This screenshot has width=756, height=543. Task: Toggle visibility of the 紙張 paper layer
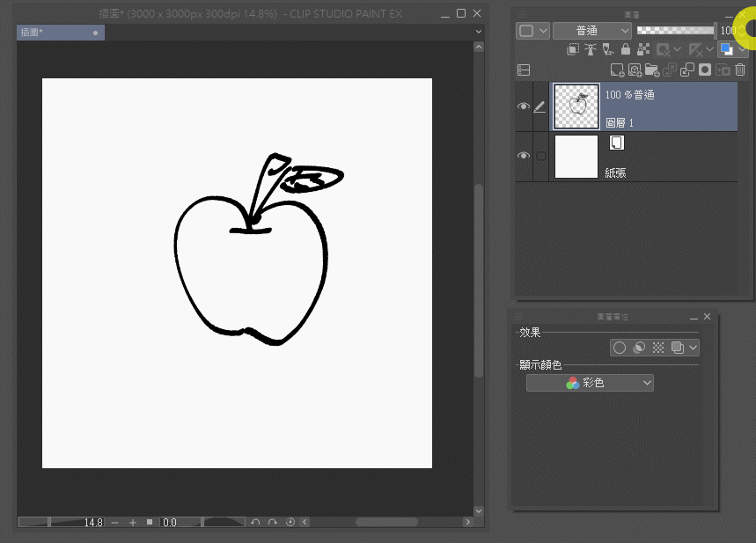524,156
